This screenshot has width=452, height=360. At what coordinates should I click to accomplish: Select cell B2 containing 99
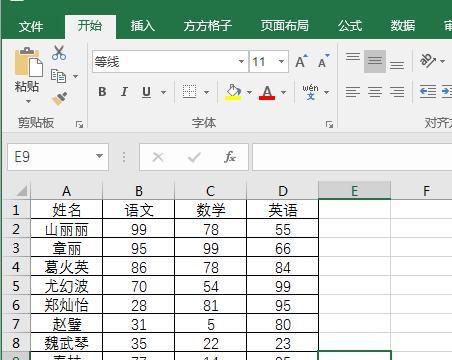[x=138, y=228]
